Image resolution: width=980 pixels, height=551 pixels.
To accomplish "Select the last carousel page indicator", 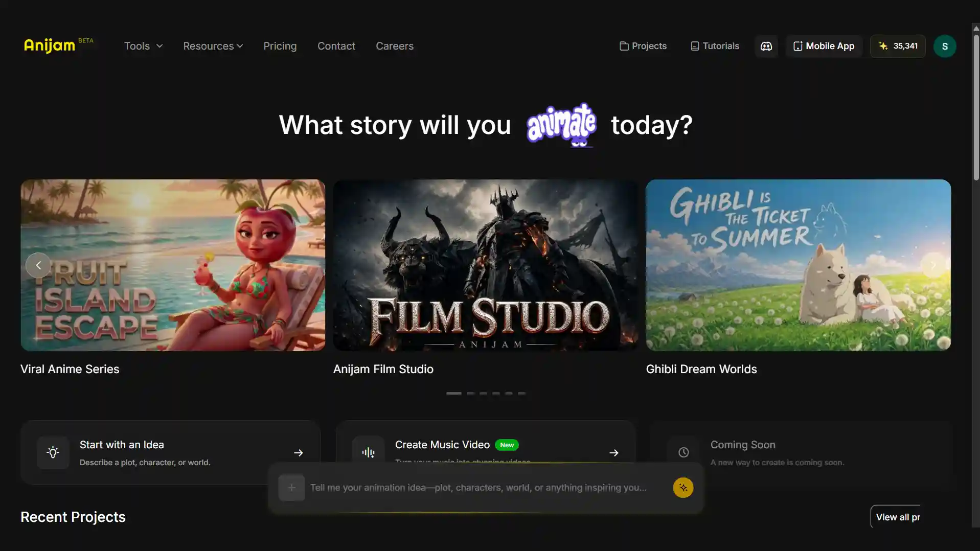I will click(x=521, y=393).
